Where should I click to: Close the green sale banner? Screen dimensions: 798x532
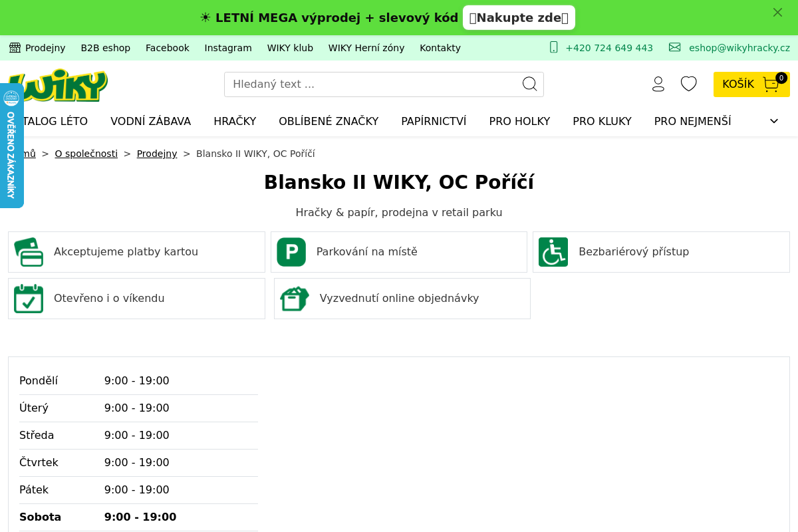click(777, 12)
